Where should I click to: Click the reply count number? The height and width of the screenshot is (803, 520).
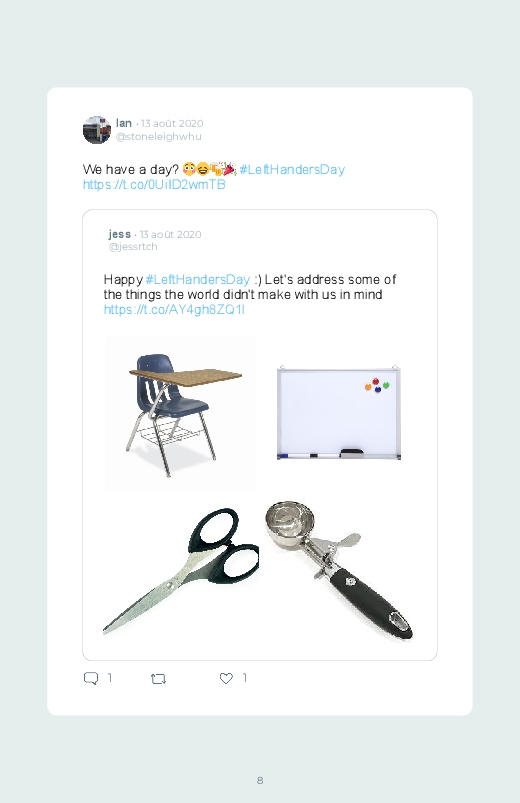[x=110, y=678]
